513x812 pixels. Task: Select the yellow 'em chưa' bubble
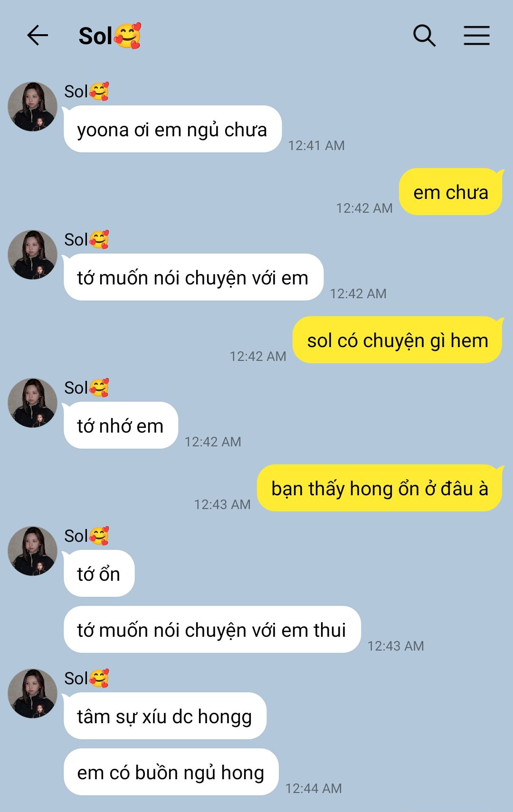tap(451, 192)
